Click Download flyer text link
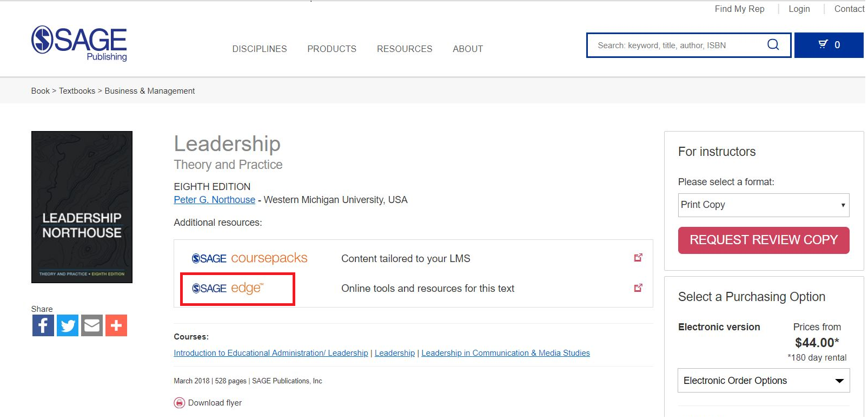868x418 pixels. (215, 403)
